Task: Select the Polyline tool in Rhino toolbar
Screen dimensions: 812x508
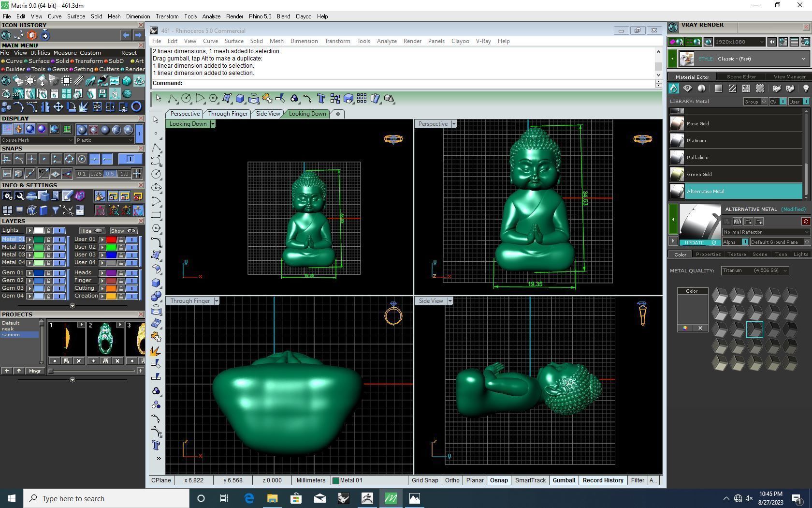Action: (x=173, y=98)
